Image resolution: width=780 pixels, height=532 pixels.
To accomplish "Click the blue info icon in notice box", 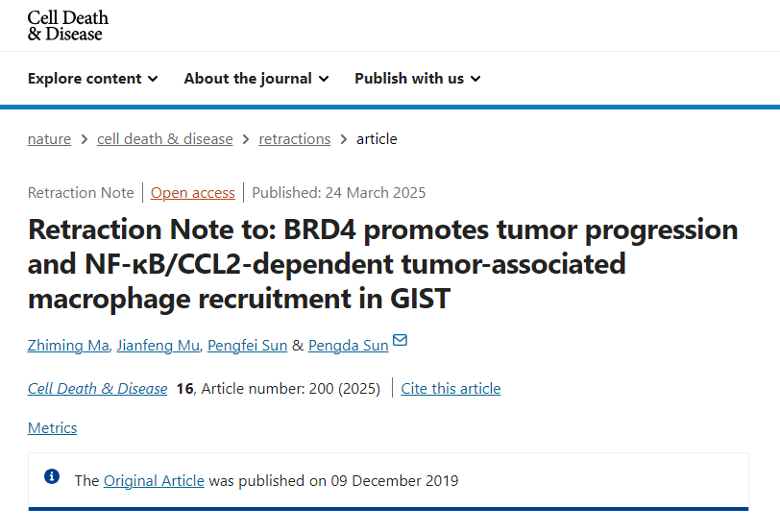I will tap(52, 476).
